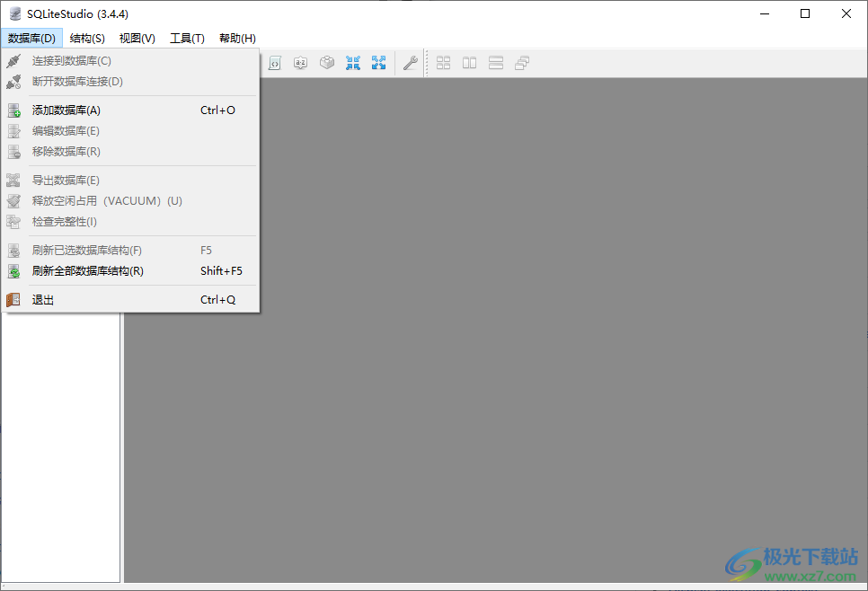Screen dimensions: 868x591
Task: Select 刷新全部数据库结构 menu entry
Action: coord(85,270)
